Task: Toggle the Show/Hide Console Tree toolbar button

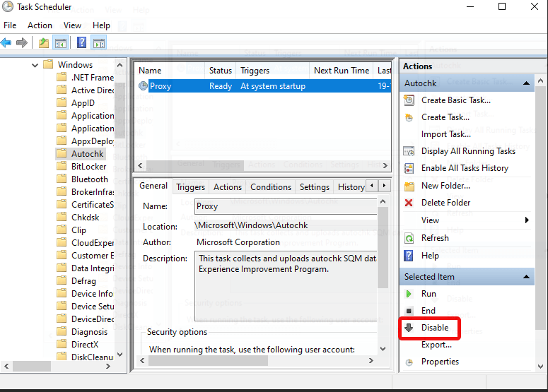Action: tap(61, 43)
